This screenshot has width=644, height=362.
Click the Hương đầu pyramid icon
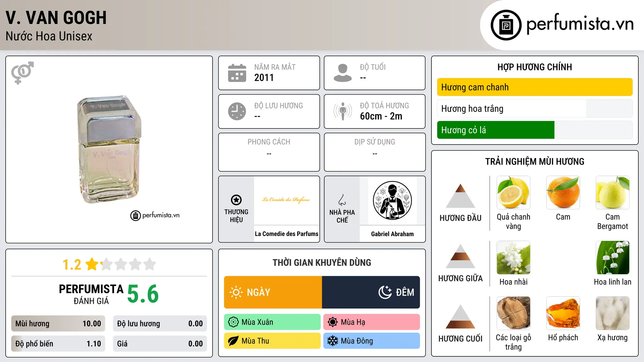click(460, 196)
